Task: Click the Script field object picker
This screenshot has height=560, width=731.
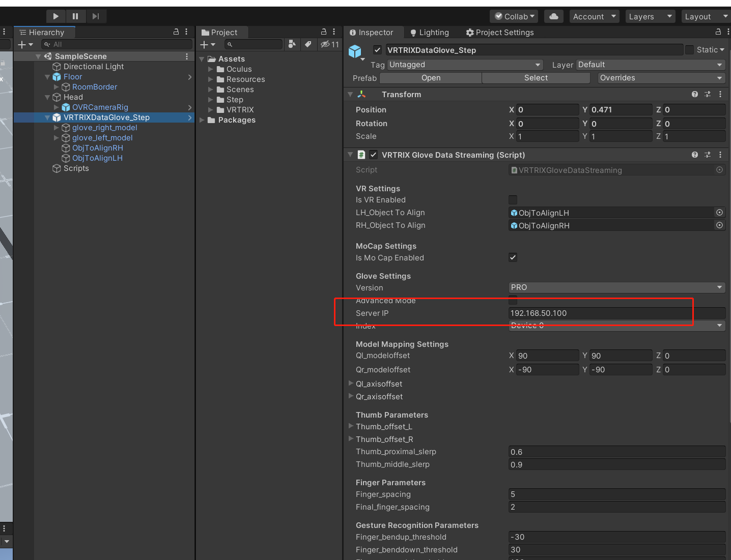Action: pyautogui.click(x=719, y=170)
